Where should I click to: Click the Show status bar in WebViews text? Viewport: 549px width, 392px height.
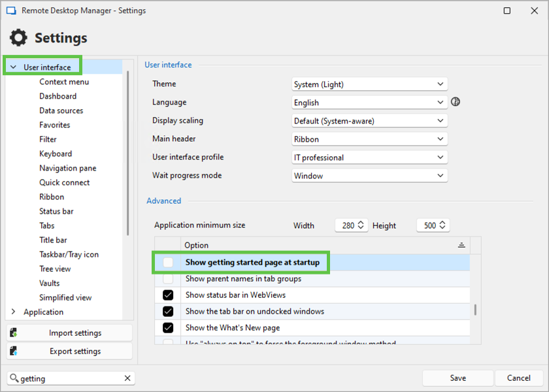pos(235,295)
